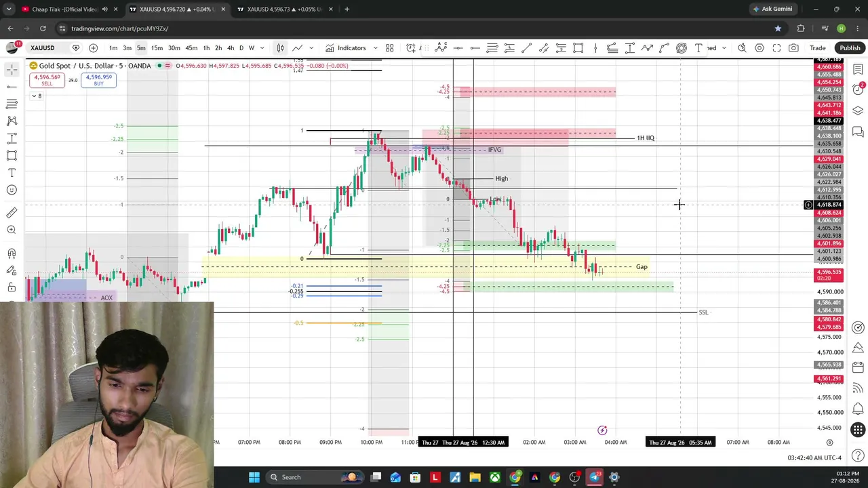Open the Indicators dialog
This screenshot has width=868, height=488.
point(346,48)
